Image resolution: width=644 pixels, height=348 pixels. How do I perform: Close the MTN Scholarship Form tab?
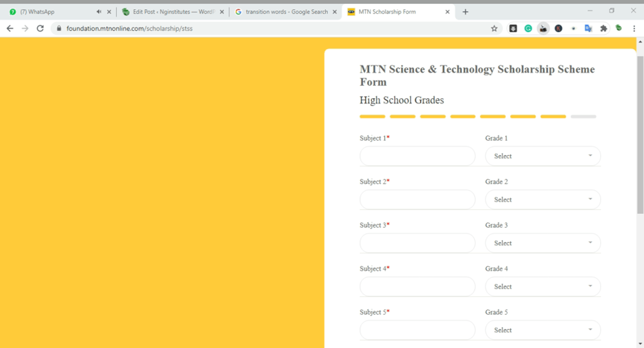pyautogui.click(x=447, y=12)
